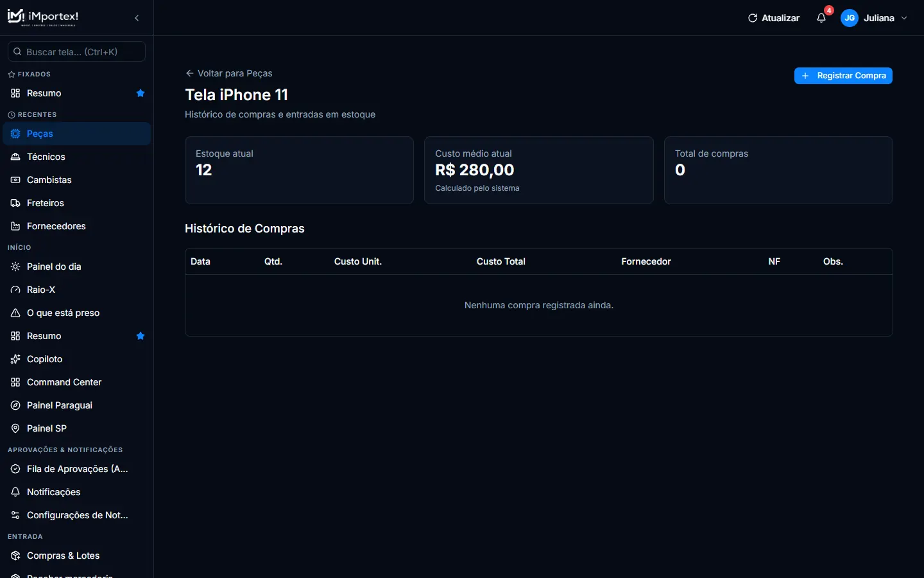Open the Peças icon in sidebar
This screenshot has height=578, width=924.
(x=15, y=134)
